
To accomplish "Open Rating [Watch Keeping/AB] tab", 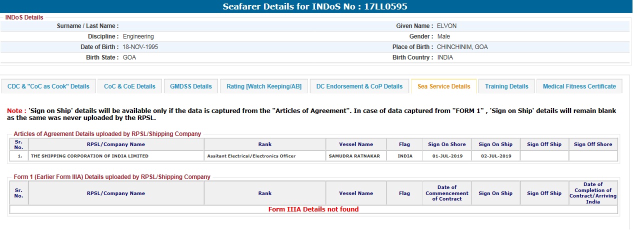I will tap(264, 86).
